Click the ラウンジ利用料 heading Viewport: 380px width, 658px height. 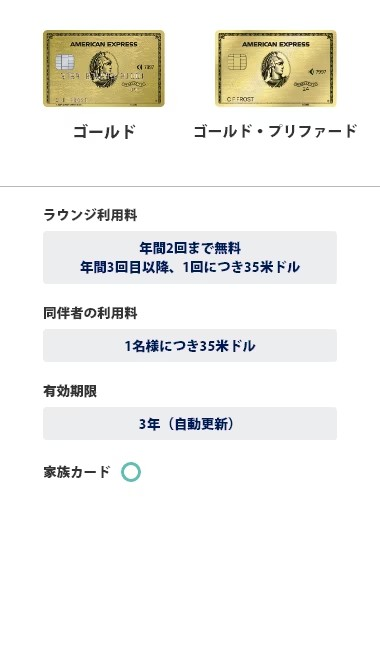(x=90, y=215)
